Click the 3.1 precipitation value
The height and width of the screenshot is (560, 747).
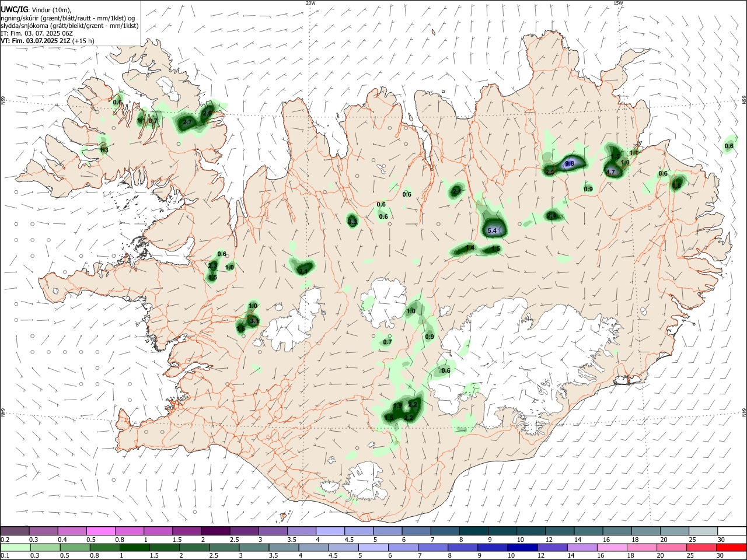(254, 321)
